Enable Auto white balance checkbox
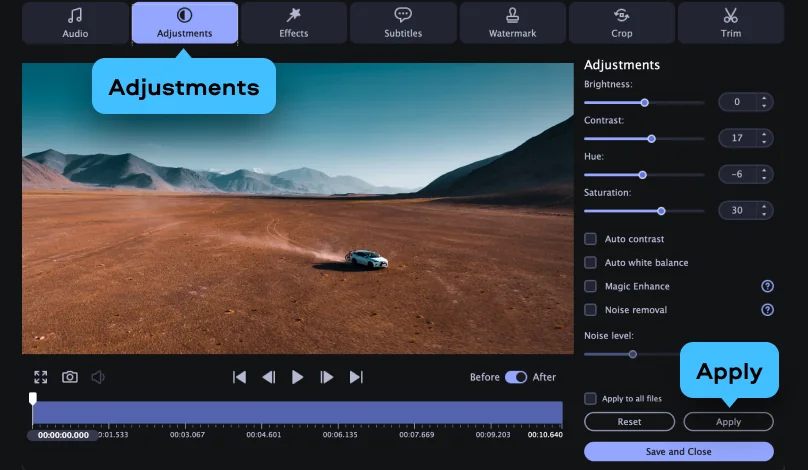808x470 pixels. coord(591,262)
